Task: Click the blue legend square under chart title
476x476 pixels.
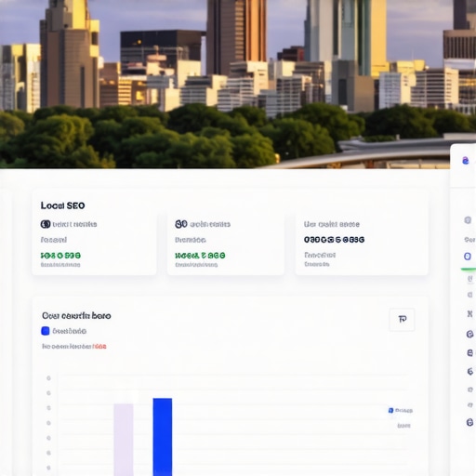Action: point(46,331)
